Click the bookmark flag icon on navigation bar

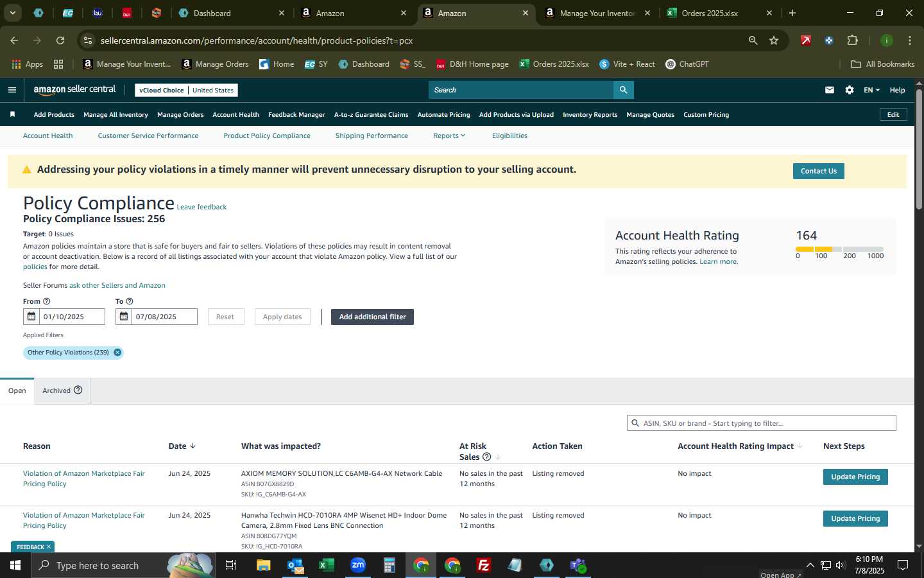pyautogui.click(x=12, y=114)
